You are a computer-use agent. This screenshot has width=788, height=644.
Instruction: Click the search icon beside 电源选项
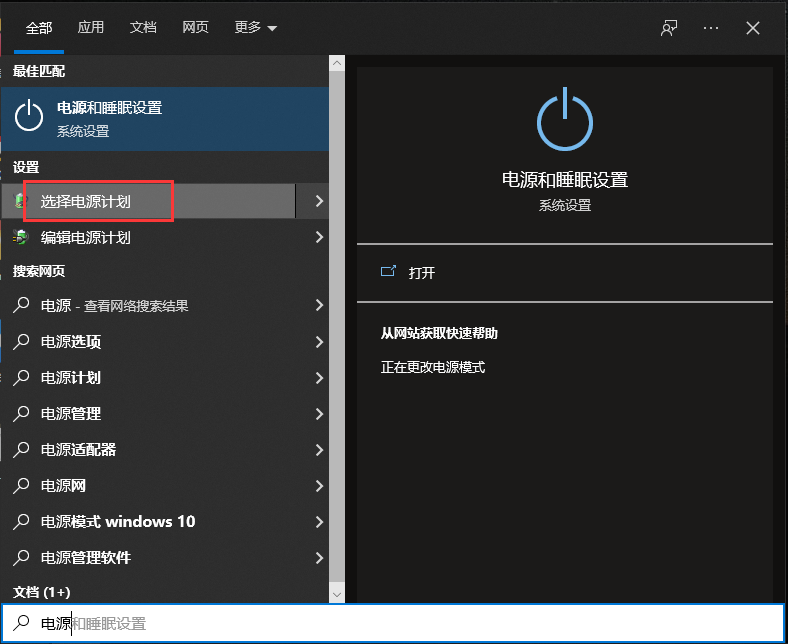click(x=21, y=342)
